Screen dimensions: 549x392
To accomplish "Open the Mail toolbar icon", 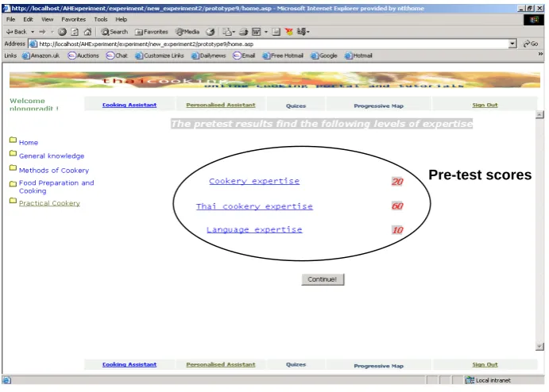I will [229, 32].
